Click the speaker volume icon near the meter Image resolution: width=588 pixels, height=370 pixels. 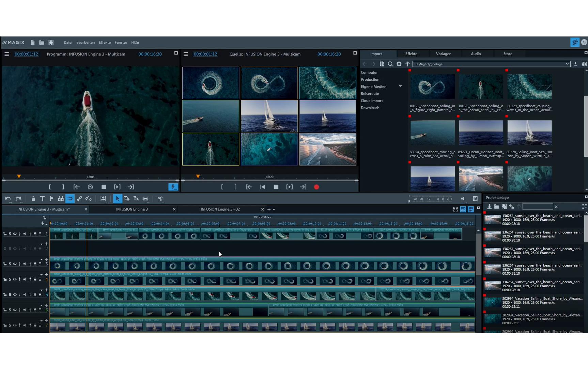(463, 199)
